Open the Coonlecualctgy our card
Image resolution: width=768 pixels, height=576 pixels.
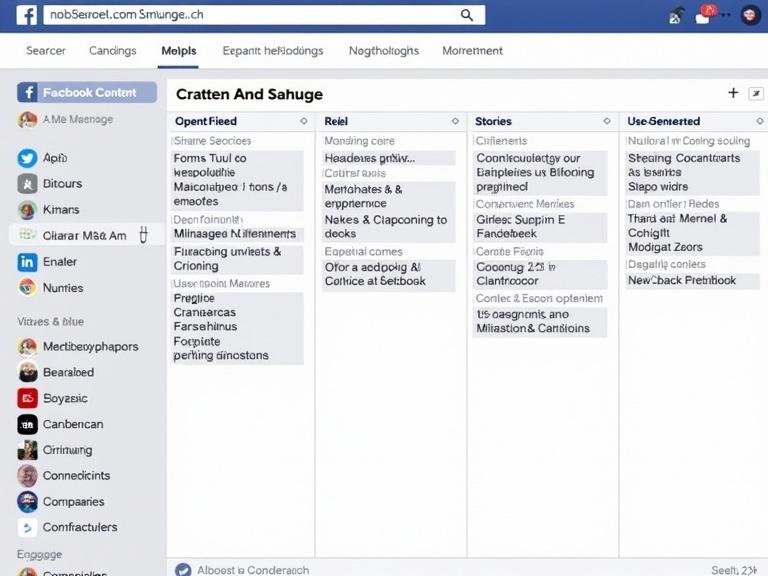point(540,172)
